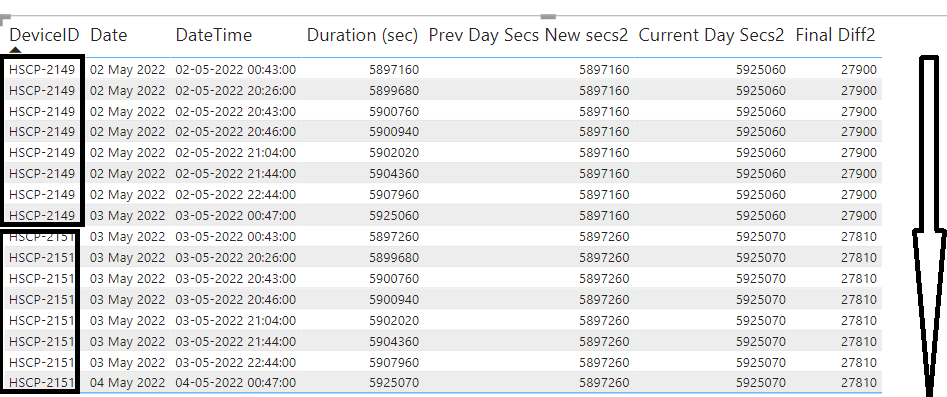Click Final Diff2 27900 in the 02-05-2022 00:43:00 row
This screenshot has width=947, height=397.
(858, 70)
